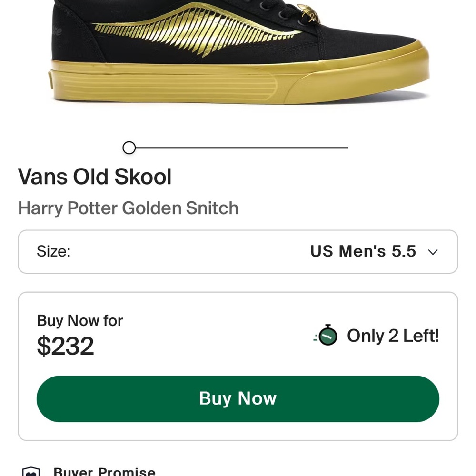The width and height of the screenshot is (476, 476).
Task: Click the Buy Now for label
Action: (79, 321)
